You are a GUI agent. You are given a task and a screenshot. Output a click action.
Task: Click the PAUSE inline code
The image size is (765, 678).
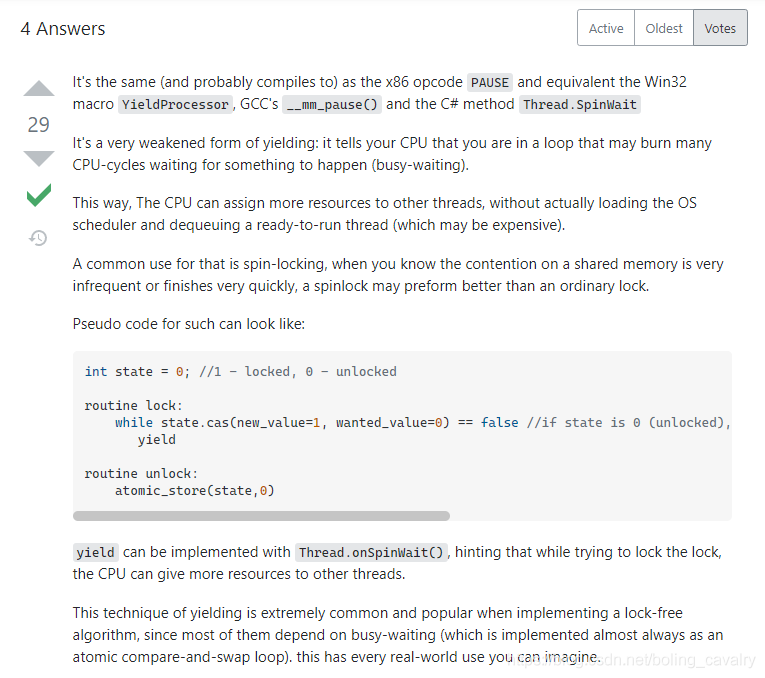pyautogui.click(x=490, y=82)
